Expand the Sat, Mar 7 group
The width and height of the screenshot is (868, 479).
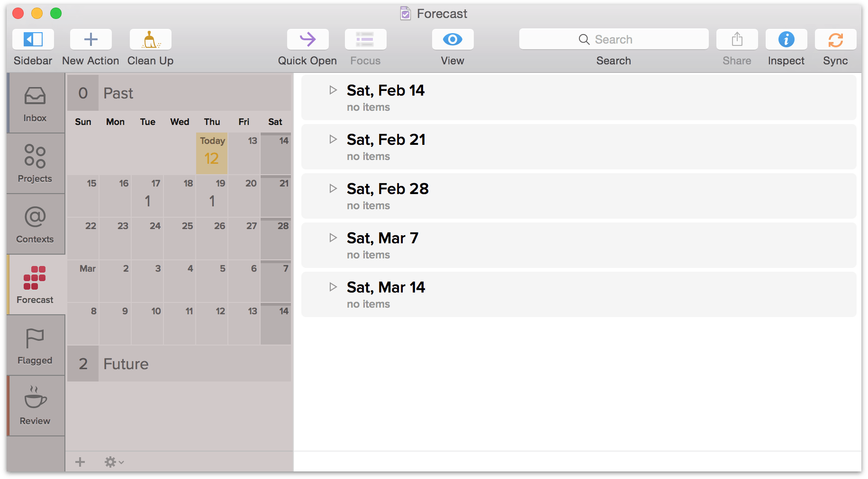[333, 238]
